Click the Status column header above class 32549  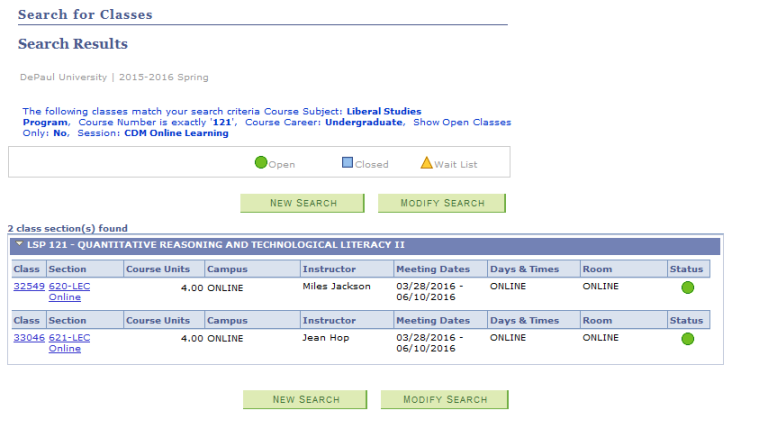(686, 269)
